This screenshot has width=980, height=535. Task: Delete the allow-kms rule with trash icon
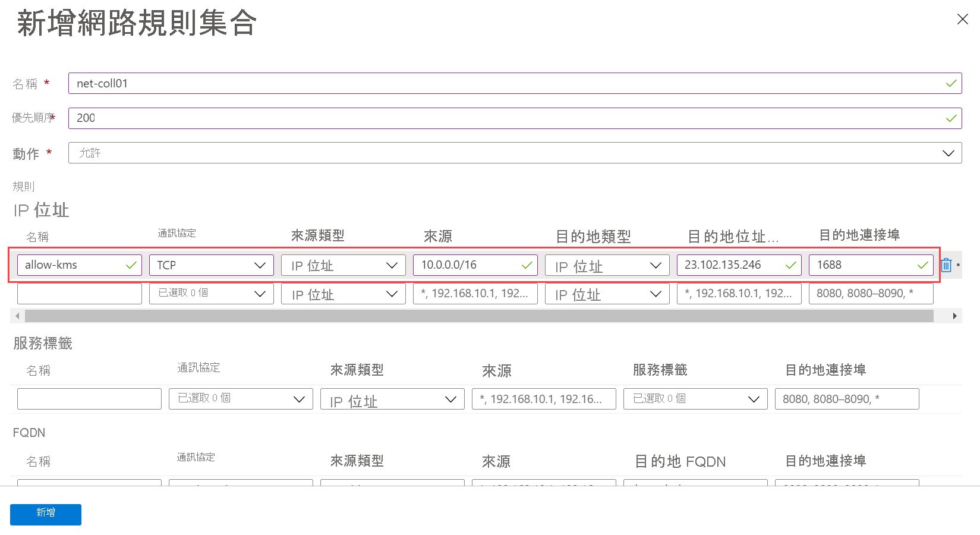pos(946,265)
